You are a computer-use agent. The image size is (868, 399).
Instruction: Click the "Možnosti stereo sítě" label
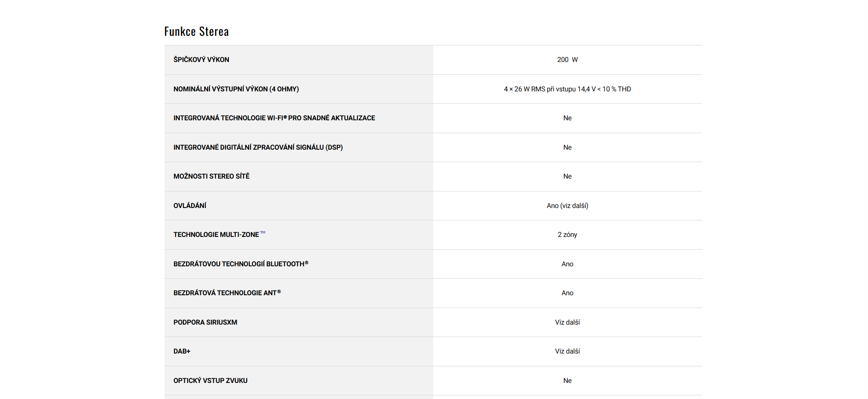tap(211, 176)
